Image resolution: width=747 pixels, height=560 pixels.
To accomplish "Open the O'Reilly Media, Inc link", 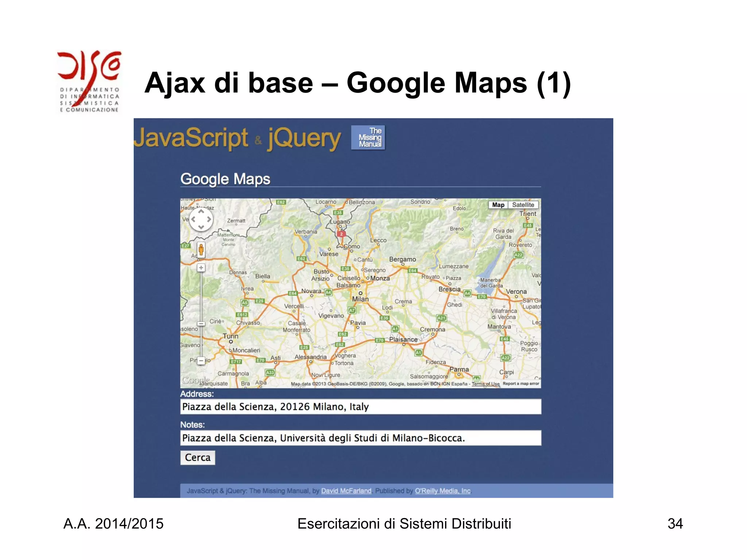I will (x=443, y=491).
